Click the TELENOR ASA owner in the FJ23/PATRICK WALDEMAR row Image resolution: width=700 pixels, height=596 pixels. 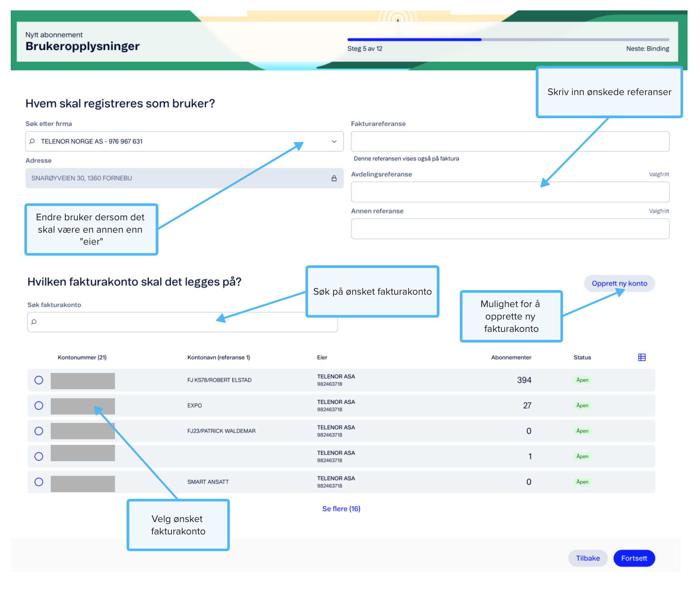(336, 427)
